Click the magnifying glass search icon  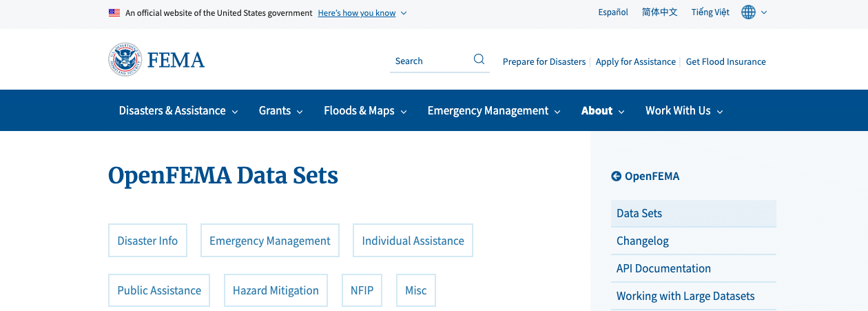[479, 60]
